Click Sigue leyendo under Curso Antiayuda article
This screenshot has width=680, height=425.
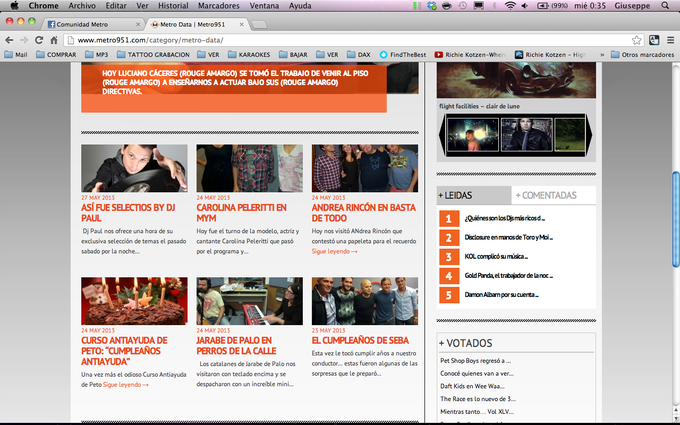point(126,385)
